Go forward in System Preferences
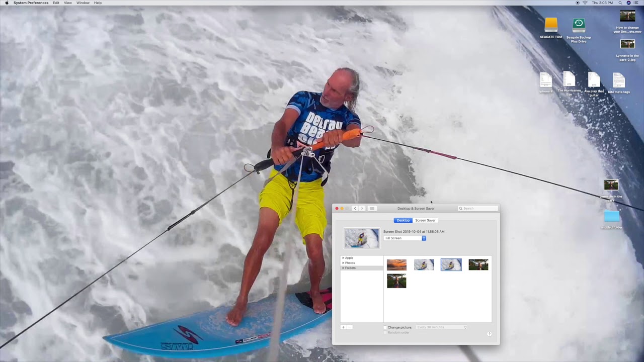This screenshot has height=362, width=644. click(x=362, y=208)
